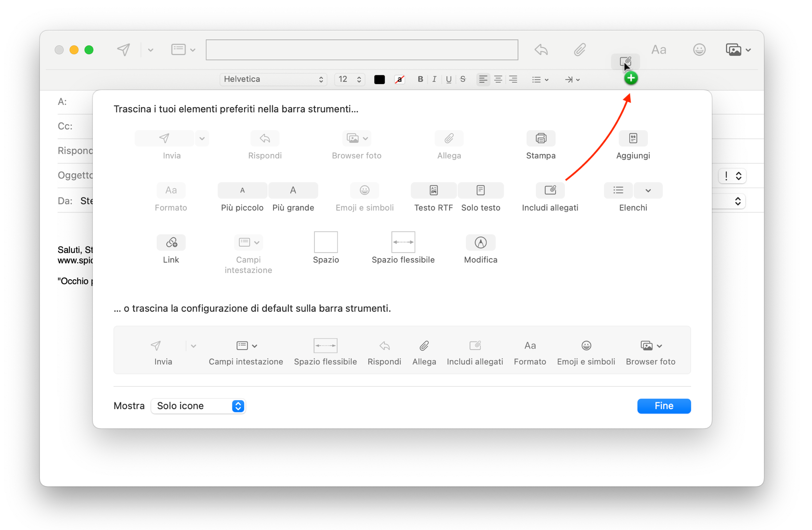Toggle italic text formatting
The height and width of the screenshot is (530, 812).
click(x=434, y=79)
